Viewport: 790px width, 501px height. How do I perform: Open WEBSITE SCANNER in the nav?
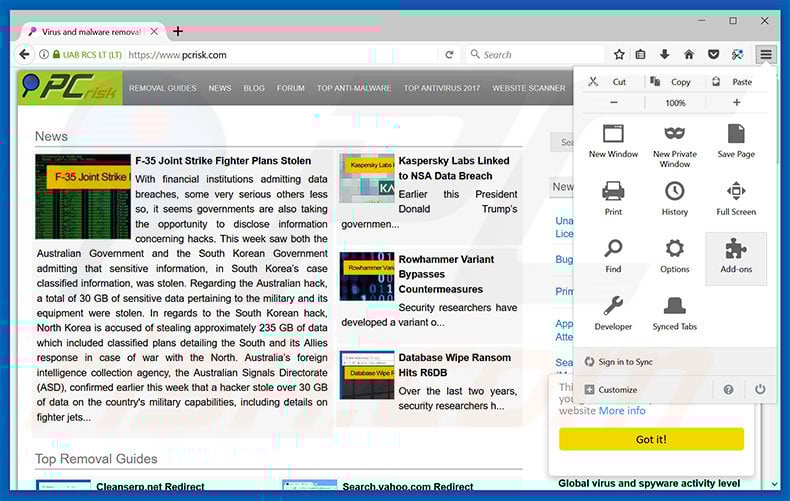pyautogui.click(x=529, y=88)
